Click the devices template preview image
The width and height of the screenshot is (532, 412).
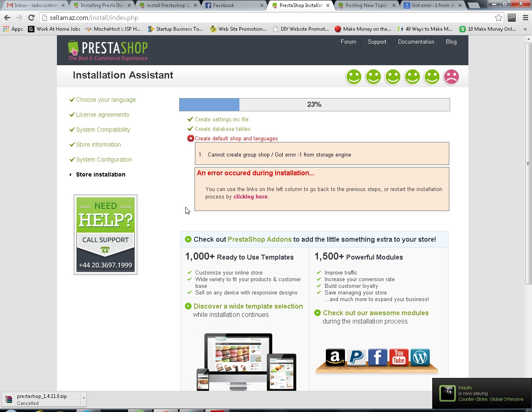tap(246, 361)
